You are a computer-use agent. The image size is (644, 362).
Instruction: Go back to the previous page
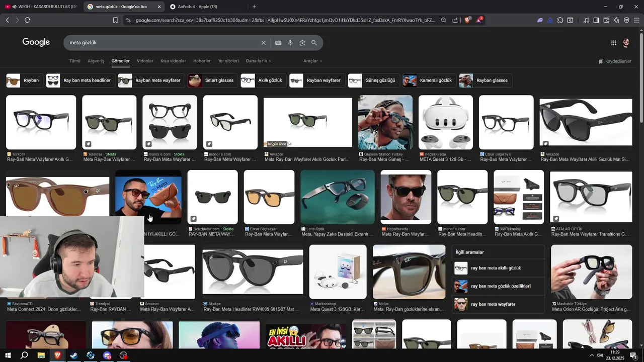pos(7,20)
